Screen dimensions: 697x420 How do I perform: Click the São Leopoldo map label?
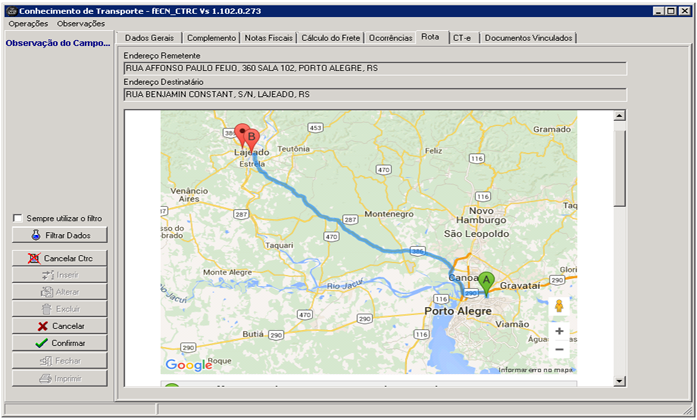tap(477, 234)
